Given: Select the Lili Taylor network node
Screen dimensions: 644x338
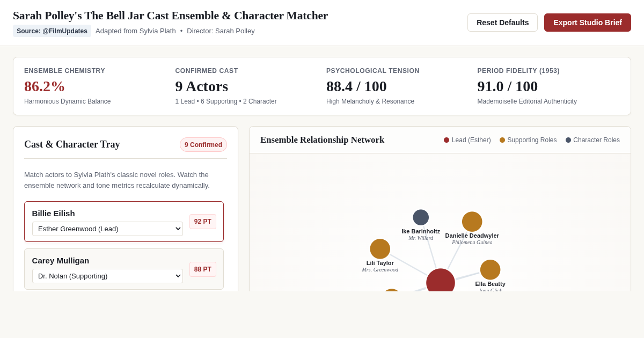Looking at the screenshot, I should pyautogui.click(x=380, y=249).
